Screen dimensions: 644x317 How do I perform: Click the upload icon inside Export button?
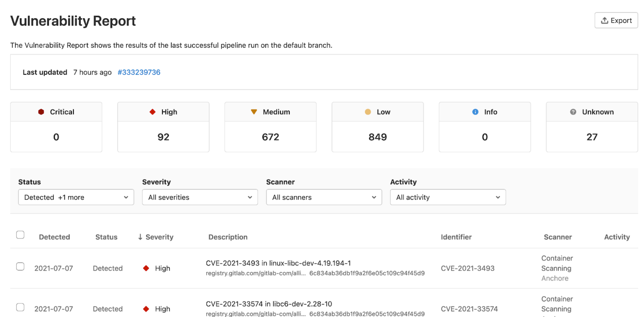[x=604, y=20]
